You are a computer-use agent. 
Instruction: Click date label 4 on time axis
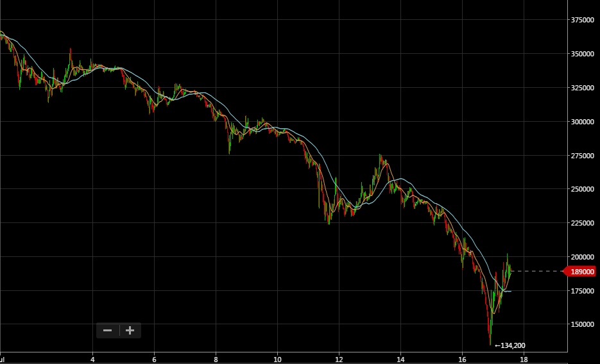click(x=92, y=360)
